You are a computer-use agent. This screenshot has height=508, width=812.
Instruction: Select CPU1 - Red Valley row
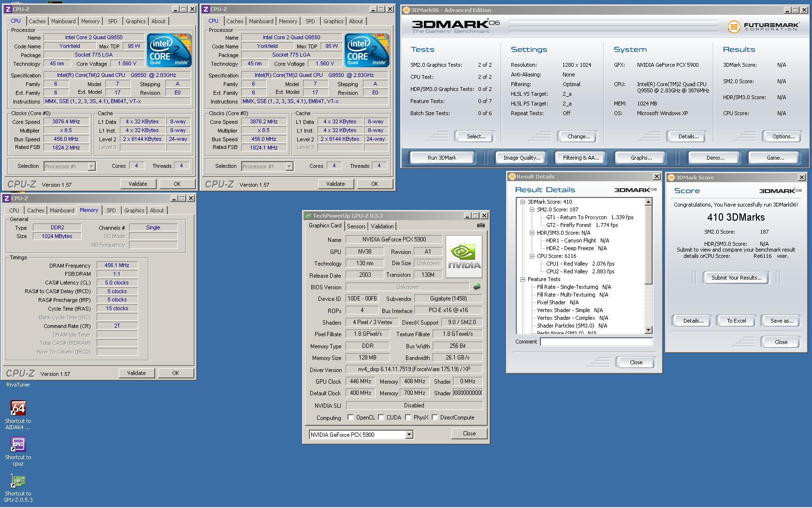580,264
